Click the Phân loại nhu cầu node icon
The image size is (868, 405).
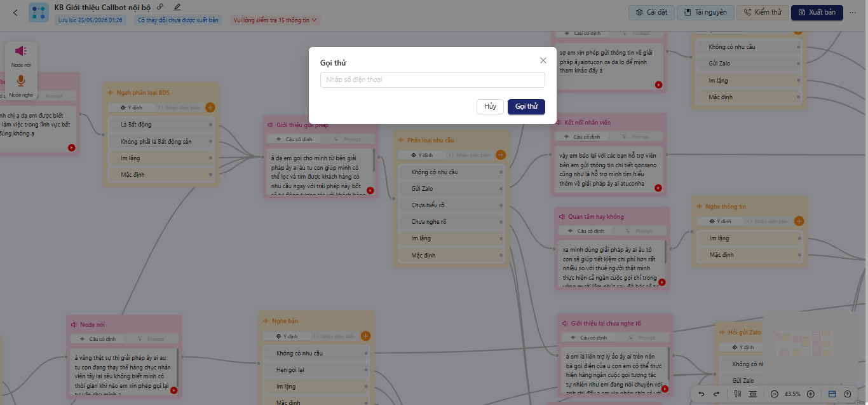(x=402, y=140)
